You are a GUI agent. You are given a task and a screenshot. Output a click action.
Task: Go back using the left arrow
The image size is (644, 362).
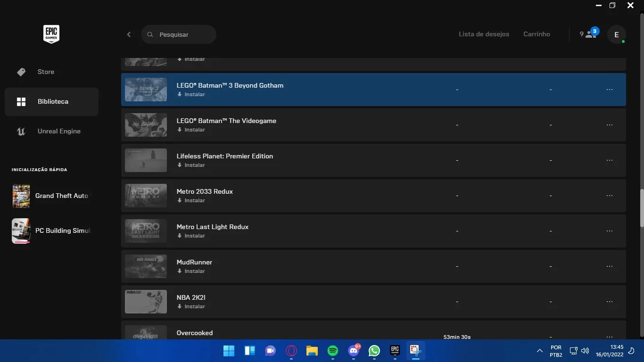click(129, 34)
